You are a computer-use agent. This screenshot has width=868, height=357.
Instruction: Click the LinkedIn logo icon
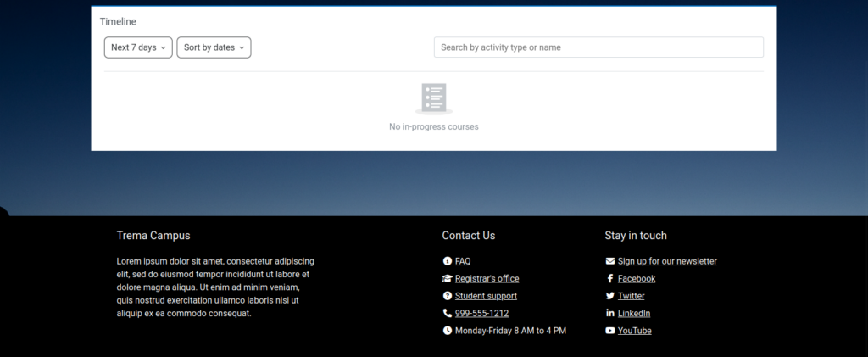coord(609,313)
